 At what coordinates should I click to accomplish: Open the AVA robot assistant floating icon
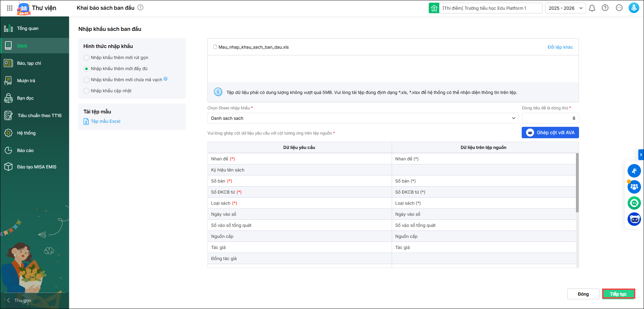point(634,219)
